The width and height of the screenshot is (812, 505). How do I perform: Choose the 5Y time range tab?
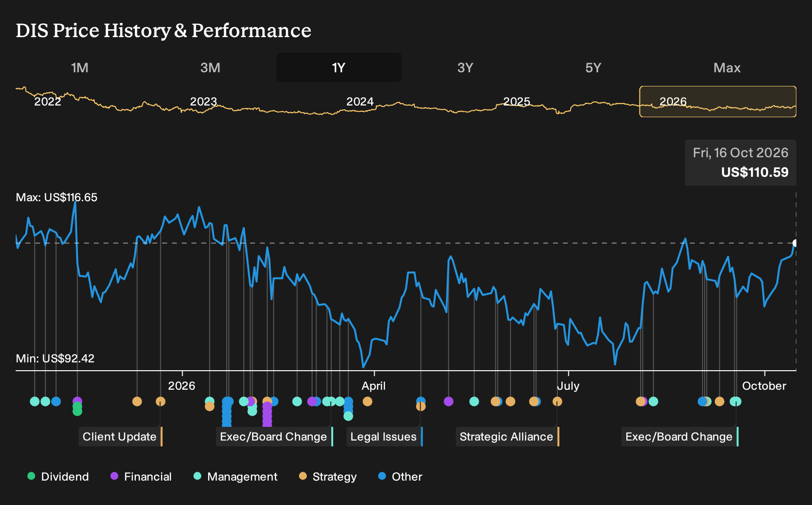click(593, 67)
